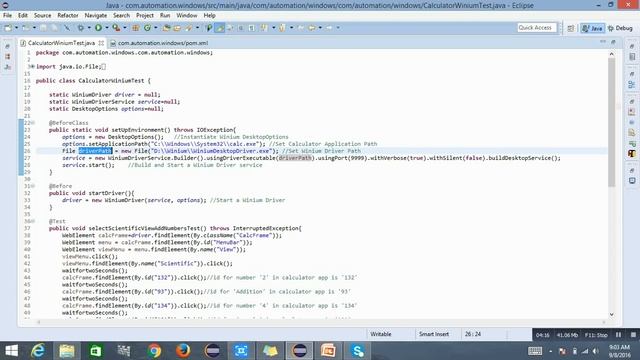Screen dimensions: 640x360
Task: Open the Run menu
Action: pos(165,16)
